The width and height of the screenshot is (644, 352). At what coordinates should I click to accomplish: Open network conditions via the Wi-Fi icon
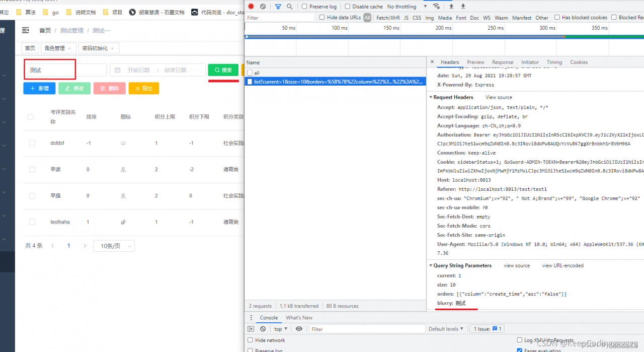[436, 7]
